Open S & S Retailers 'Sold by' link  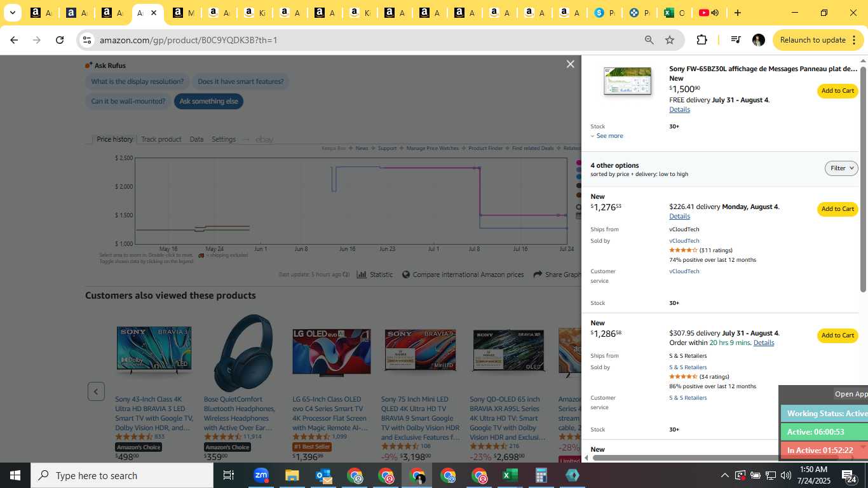[688, 367]
